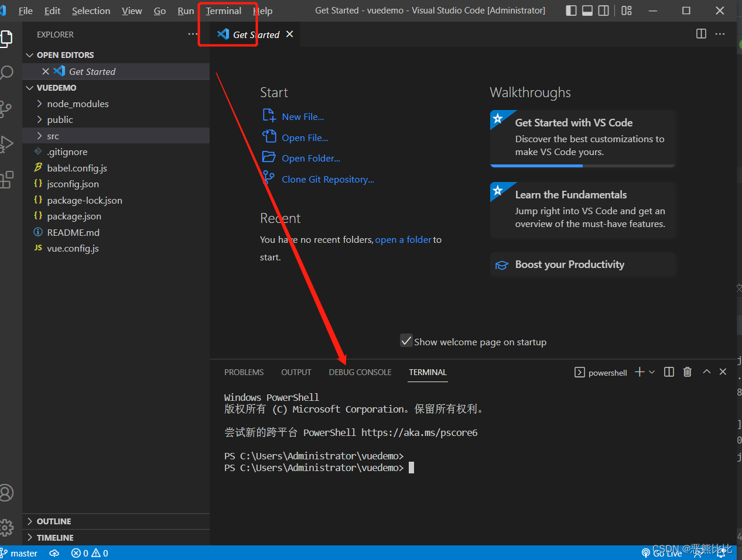742x560 pixels.
Task: Switch to the PROBLEMS tab
Action: click(244, 372)
